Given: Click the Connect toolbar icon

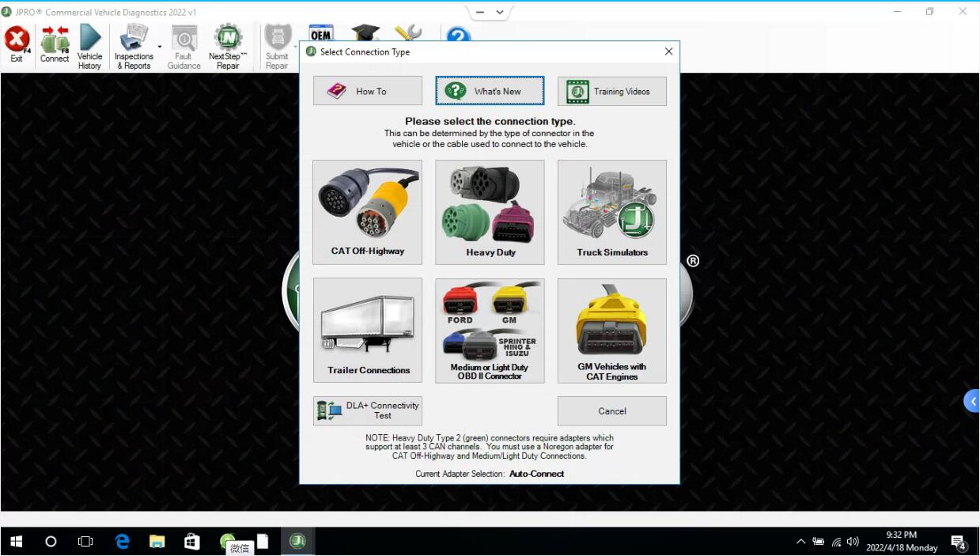Looking at the screenshot, I should point(55,46).
